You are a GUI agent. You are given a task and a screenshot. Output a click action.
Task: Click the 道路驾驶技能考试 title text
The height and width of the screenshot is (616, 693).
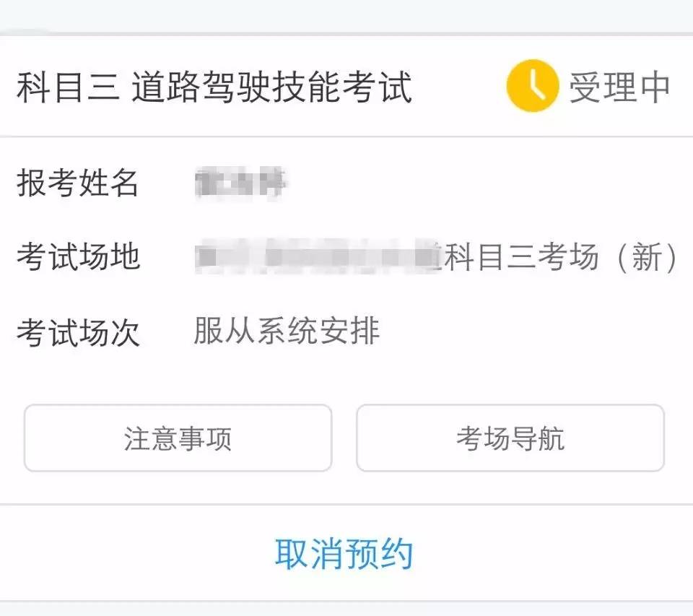(x=272, y=87)
